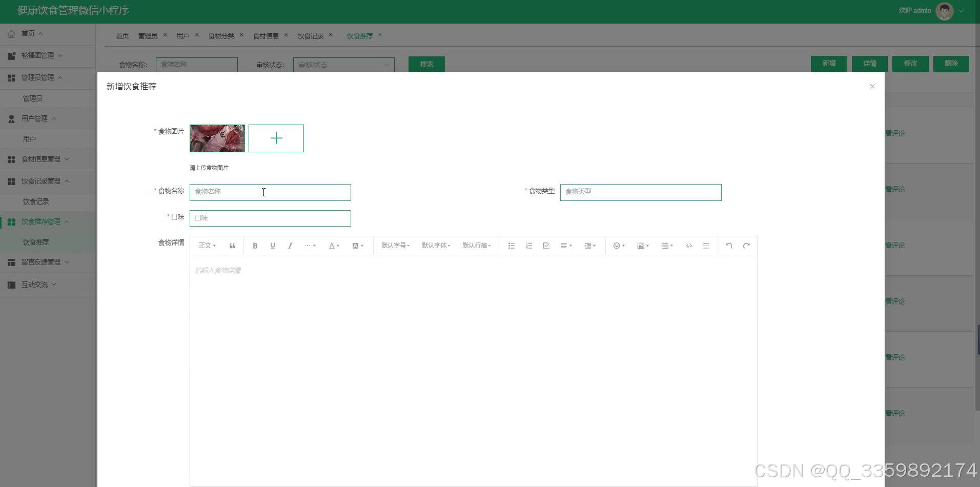This screenshot has height=487, width=980.
Task: Collapse 饮食推荐管理 sidebar section
Action: (x=48, y=221)
